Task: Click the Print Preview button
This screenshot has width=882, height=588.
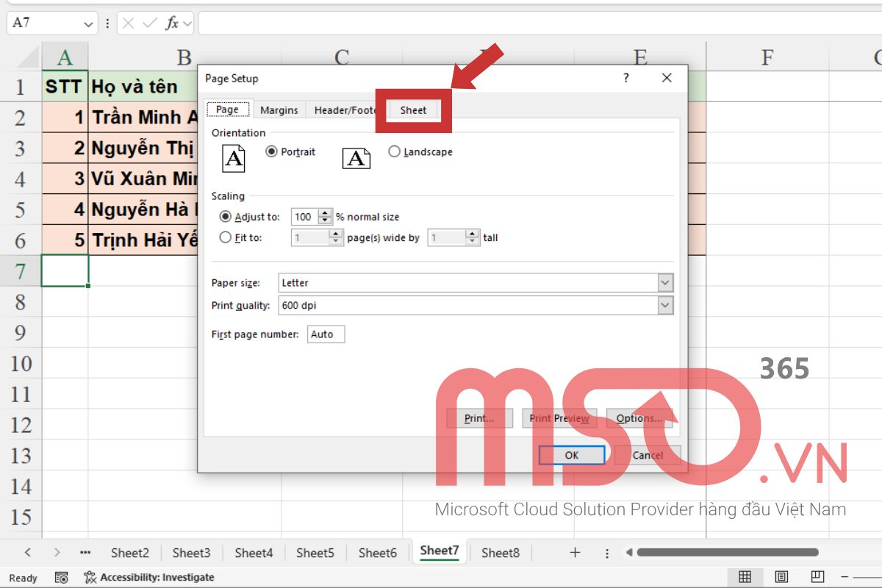Action: click(559, 418)
